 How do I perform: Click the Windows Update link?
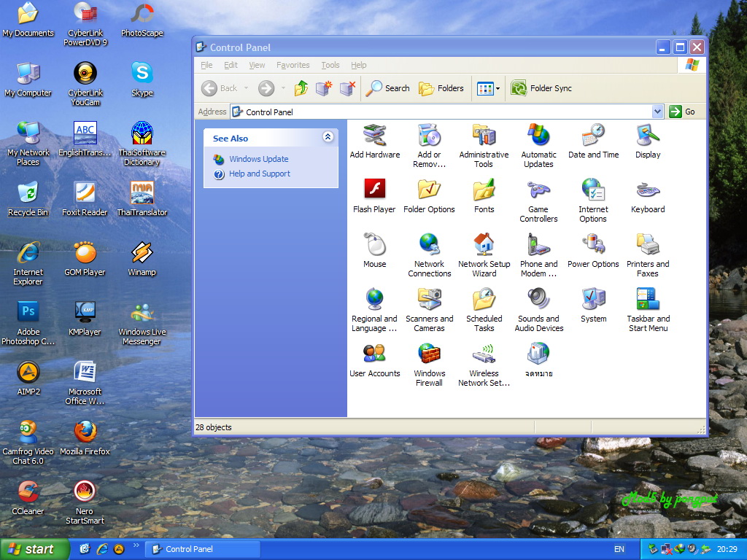(x=258, y=159)
